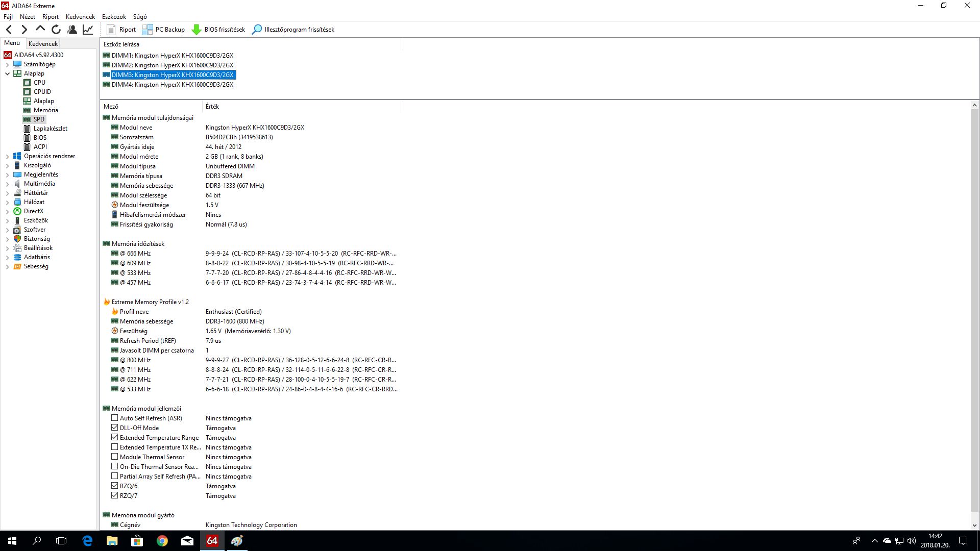Screen dimensions: 980x551
Task: Expand the Hálózat tree node
Action: pyautogui.click(x=8, y=203)
